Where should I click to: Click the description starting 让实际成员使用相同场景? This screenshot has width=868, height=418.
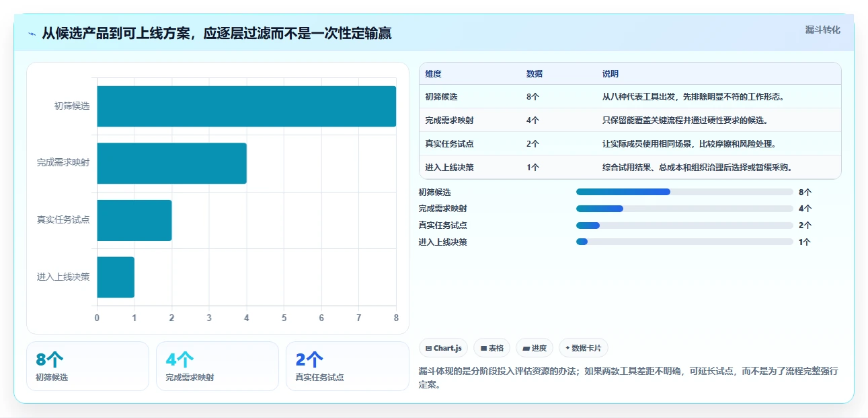point(689,144)
